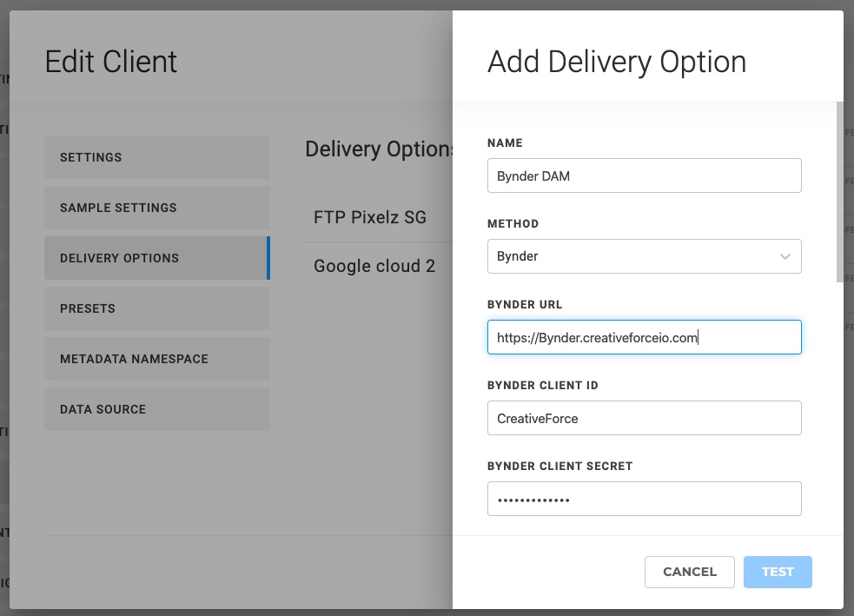This screenshot has height=616, width=854.
Task: Open the Google cloud 2 delivery option
Action: [x=374, y=266]
